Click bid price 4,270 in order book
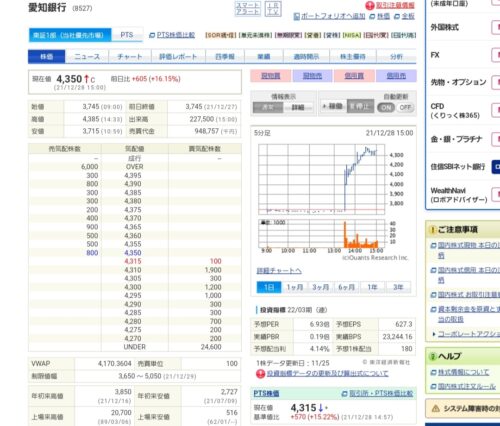 click(133, 338)
